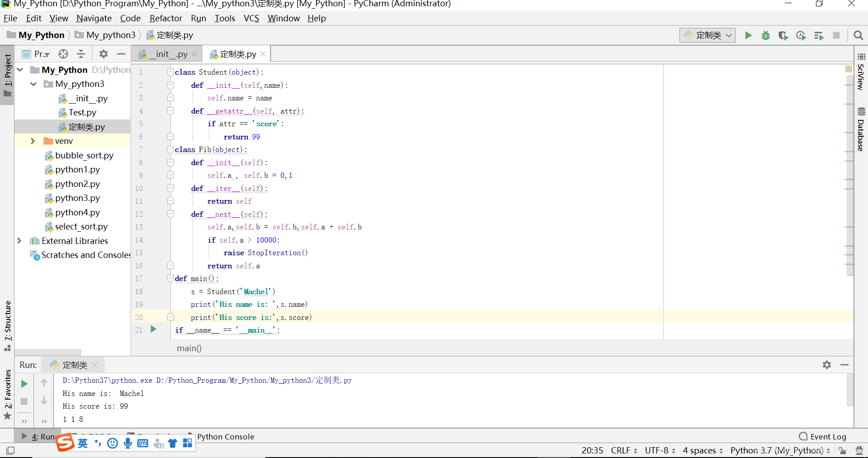Expand the venv folder

click(33, 141)
